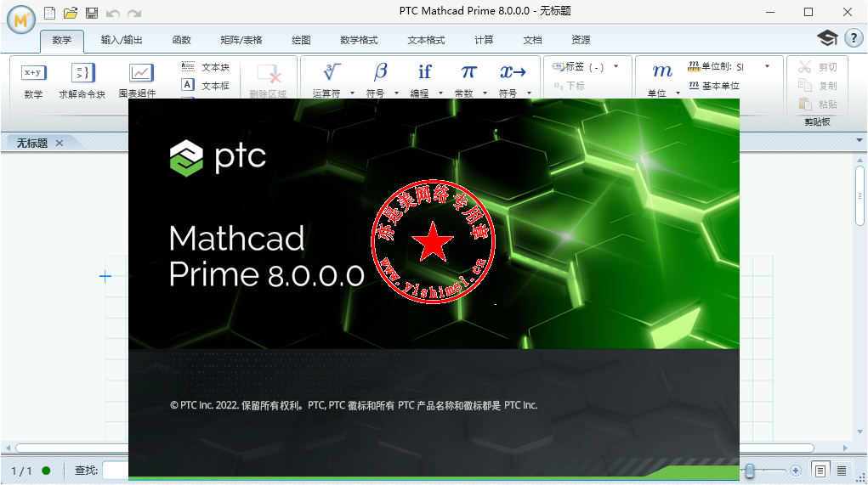868x485 pixels.
Task: Open the 函数 ribbon tab
Action: (182, 40)
